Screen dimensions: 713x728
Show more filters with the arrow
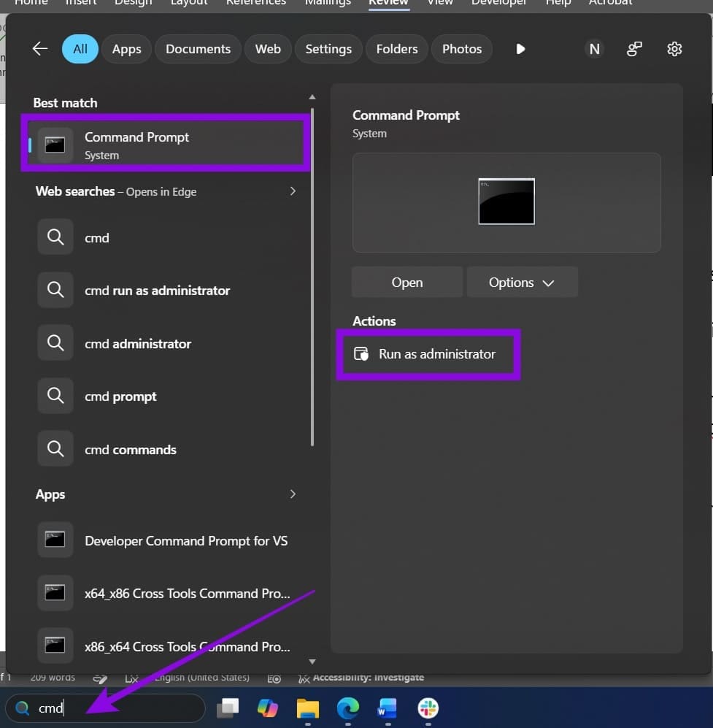pyautogui.click(x=520, y=49)
